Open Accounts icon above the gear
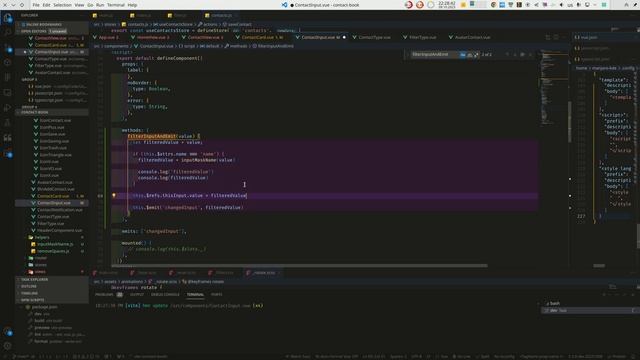This screenshot has width=640, height=360. tap(7, 332)
